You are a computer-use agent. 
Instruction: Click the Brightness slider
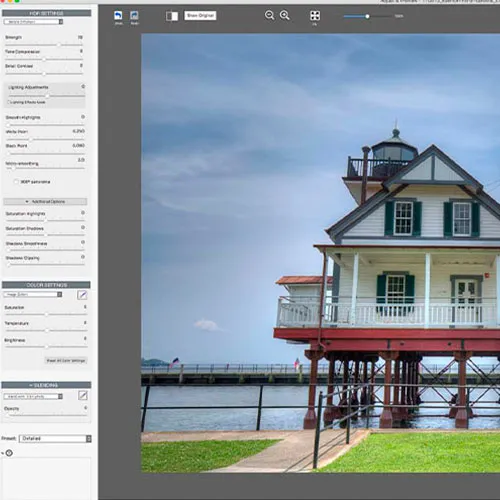pos(46,347)
